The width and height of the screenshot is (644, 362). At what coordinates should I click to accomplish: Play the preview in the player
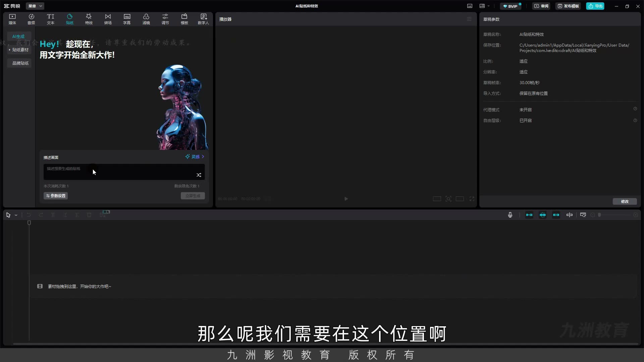coord(346,199)
